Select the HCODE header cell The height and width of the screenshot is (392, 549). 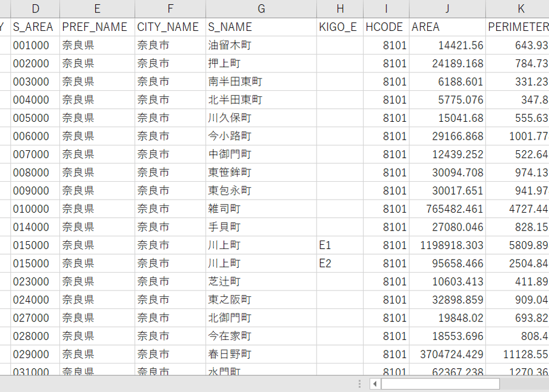(x=386, y=27)
